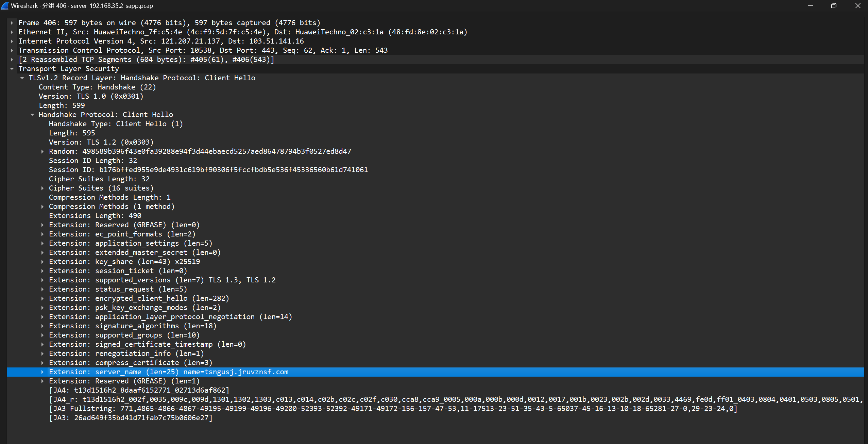Select 2 Reassembled TCP Segments row
Viewport: 868px width, 444px height.
coord(146,60)
